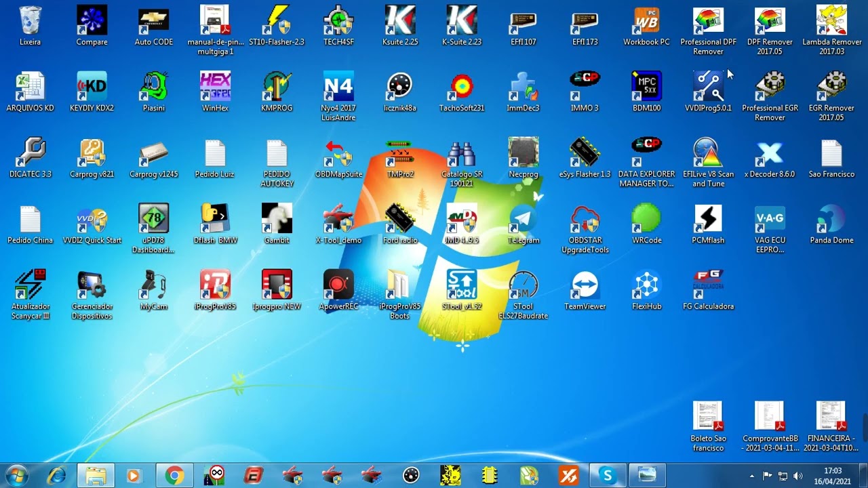The height and width of the screenshot is (488, 868).
Task: Open Internet Explorer from the taskbar
Action: click(56, 476)
